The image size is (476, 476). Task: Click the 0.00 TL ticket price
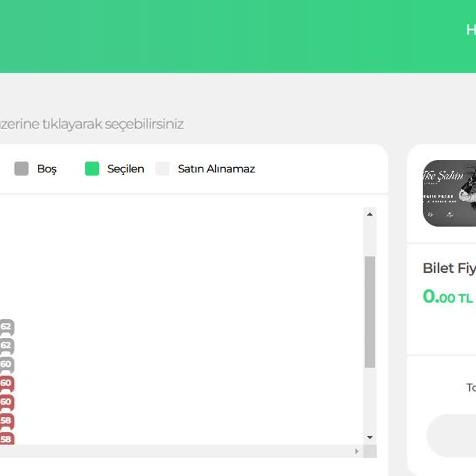(x=448, y=297)
